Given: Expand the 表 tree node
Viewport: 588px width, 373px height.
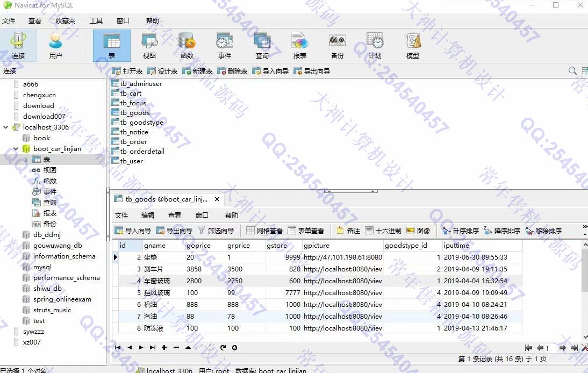Looking at the screenshot, I should [x=26, y=160].
